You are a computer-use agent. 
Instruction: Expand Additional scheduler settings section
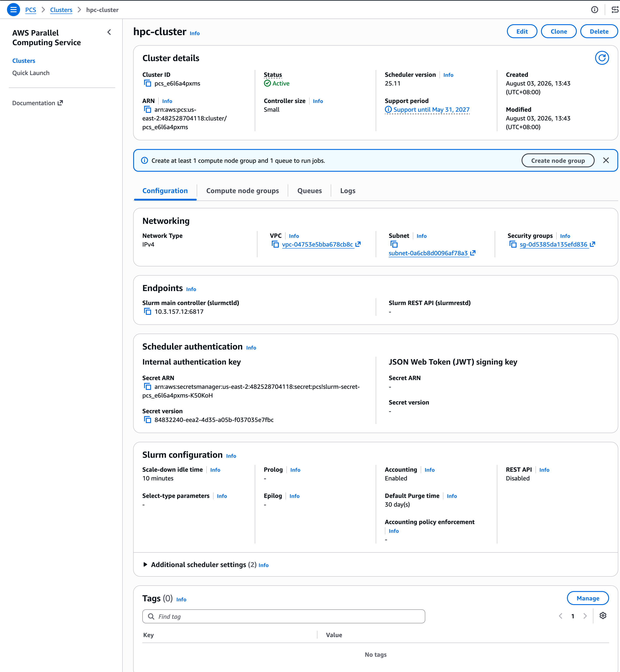[x=145, y=564]
